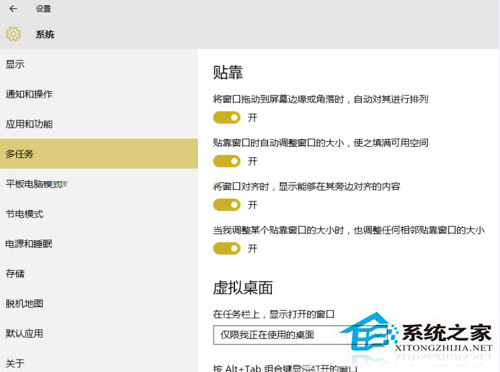
Task: Toggle showing what can snap beside the window
Action: [227, 205]
